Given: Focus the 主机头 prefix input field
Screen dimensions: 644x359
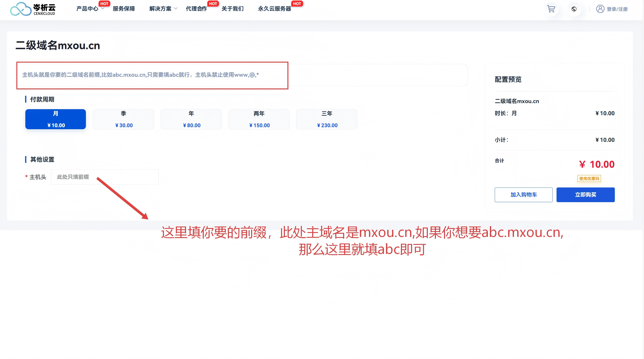Looking at the screenshot, I should tap(105, 177).
